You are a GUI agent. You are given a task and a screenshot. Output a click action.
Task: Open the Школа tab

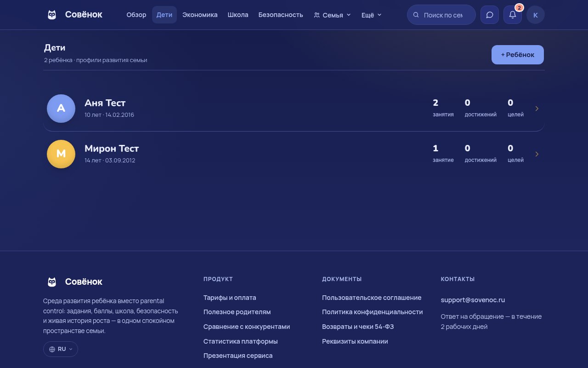pos(238,15)
